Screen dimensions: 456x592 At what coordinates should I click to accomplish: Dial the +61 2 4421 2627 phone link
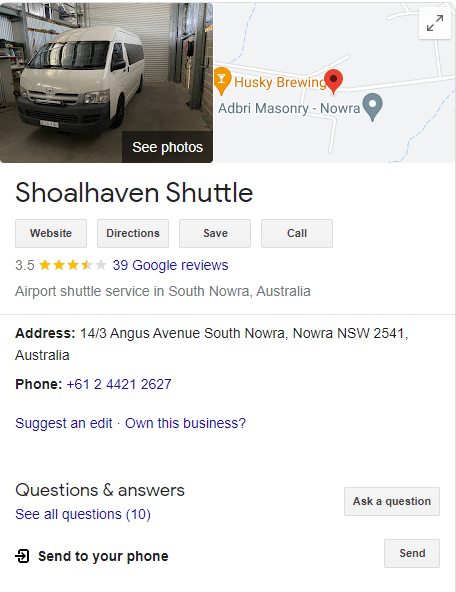point(119,384)
